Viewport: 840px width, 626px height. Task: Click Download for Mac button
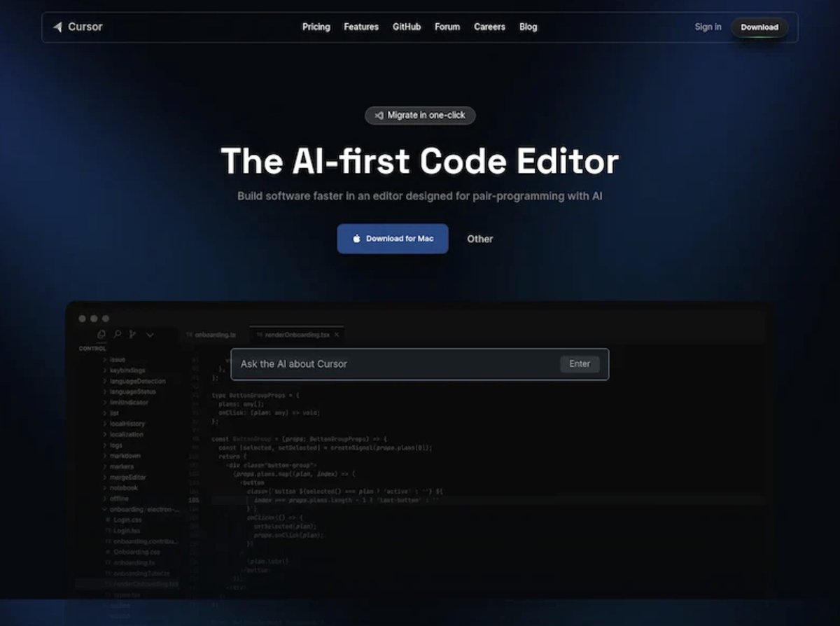click(x=393, y=239)
